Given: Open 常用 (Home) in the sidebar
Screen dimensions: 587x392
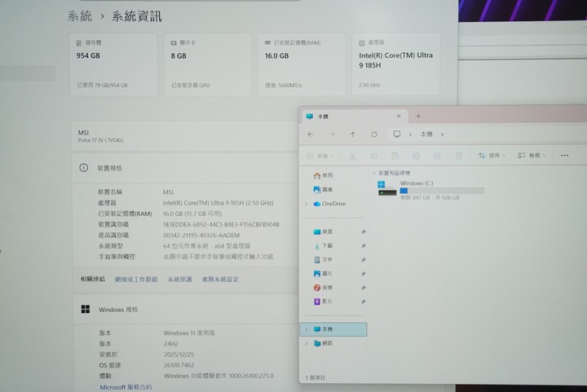Looking at the screenshot, I should (x=326, y=175).
